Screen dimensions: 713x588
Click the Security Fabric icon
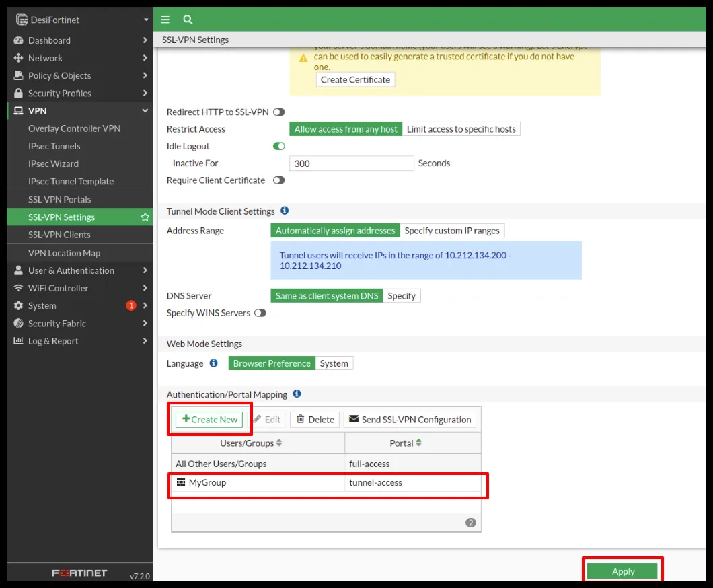[19, 324]
